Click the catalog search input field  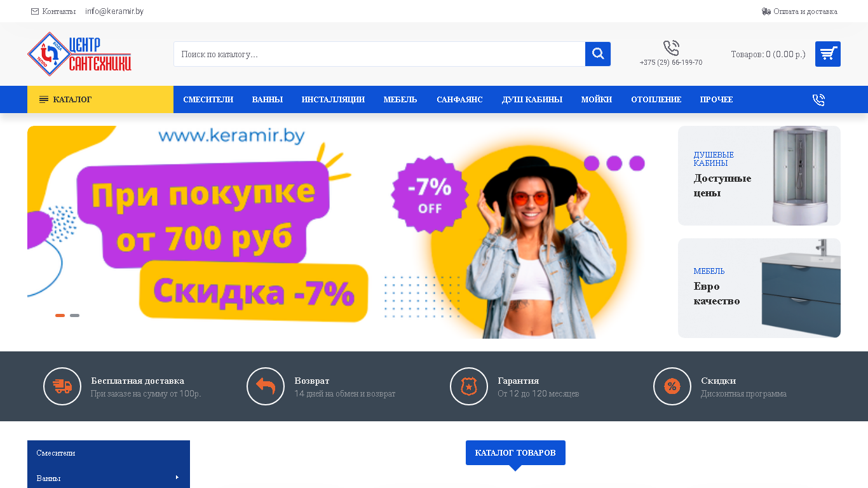tap(379, 54)
